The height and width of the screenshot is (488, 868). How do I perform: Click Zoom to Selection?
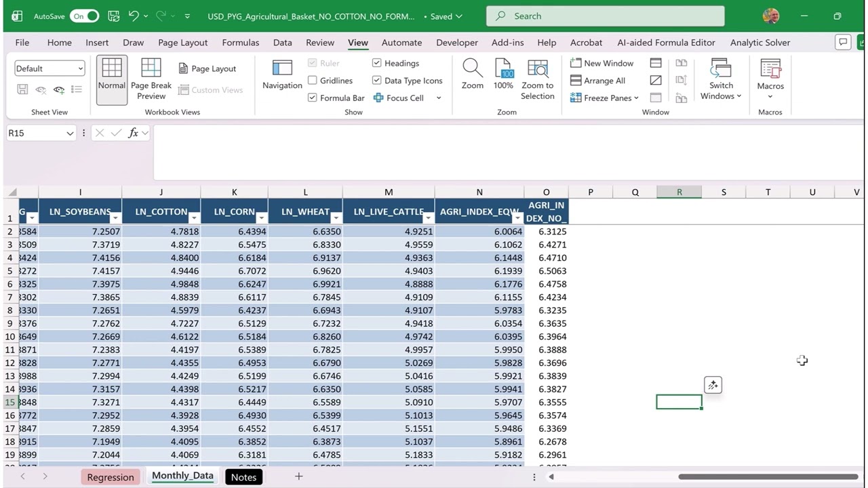538,79
